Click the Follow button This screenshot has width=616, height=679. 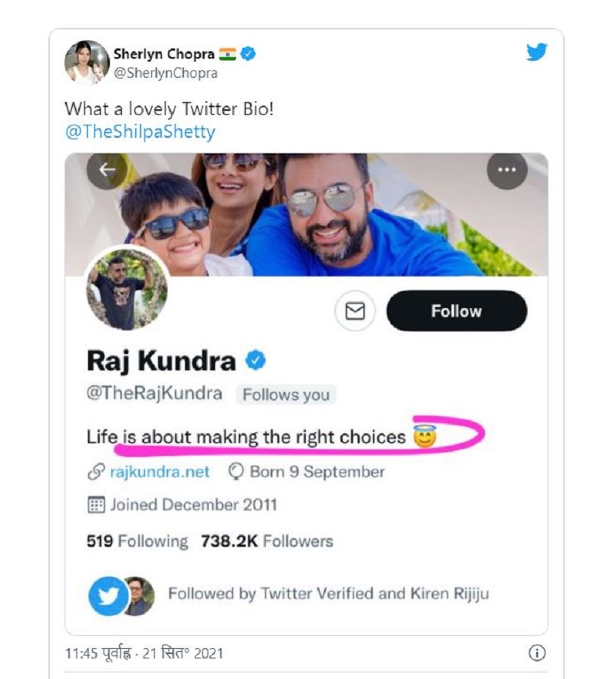[456, 311]
